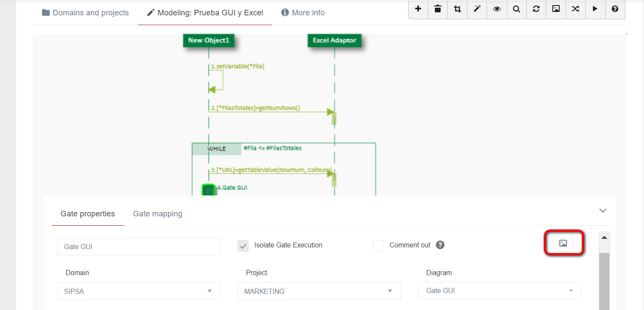
Task: Open the Domain dropdown showing SIPSA
Action: [139, 291]
